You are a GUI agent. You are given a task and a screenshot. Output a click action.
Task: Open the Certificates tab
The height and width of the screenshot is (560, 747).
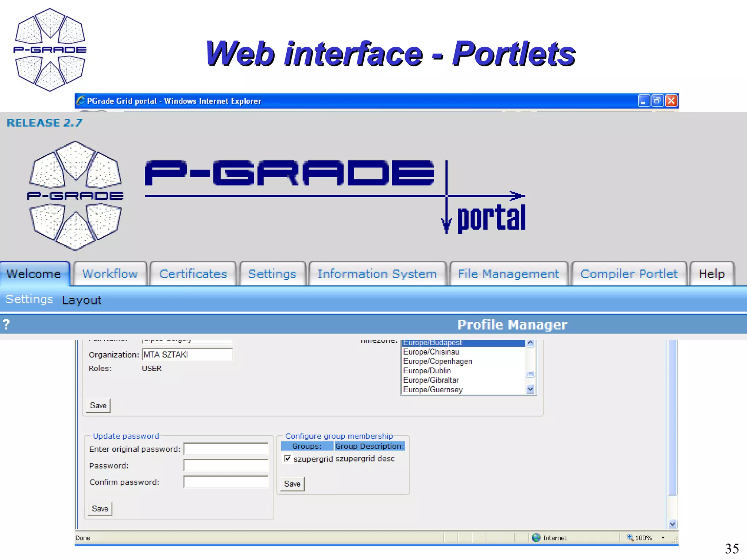pyautogui.click(x=193, y=273)
